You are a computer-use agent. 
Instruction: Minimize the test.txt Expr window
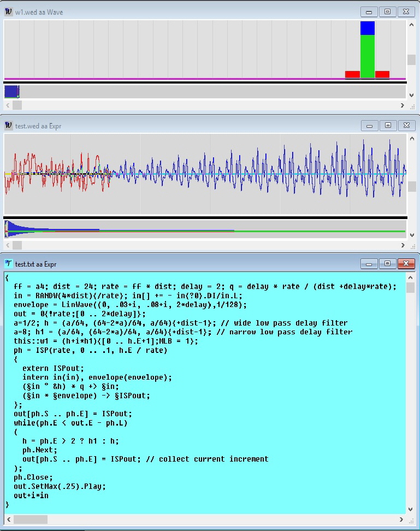[369, 264]
